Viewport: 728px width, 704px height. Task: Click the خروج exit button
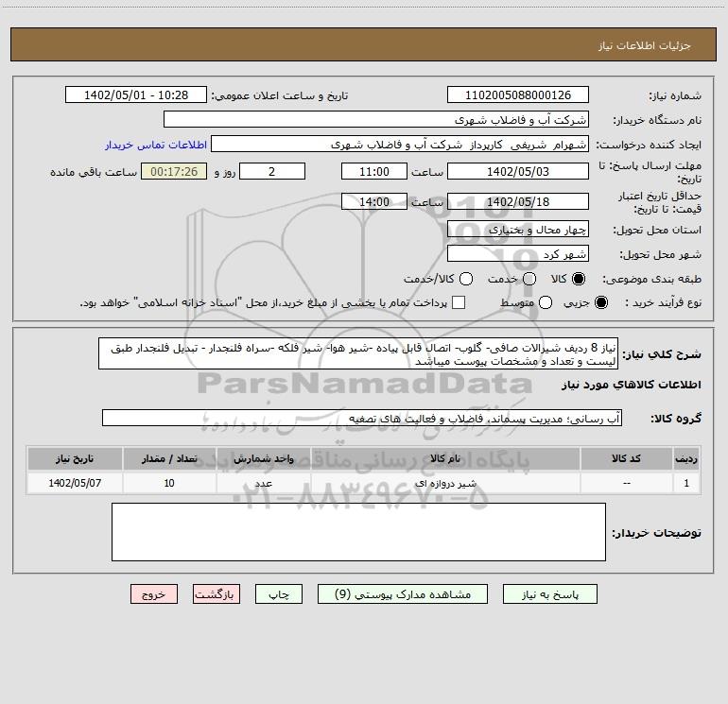[x=154, y=594]
